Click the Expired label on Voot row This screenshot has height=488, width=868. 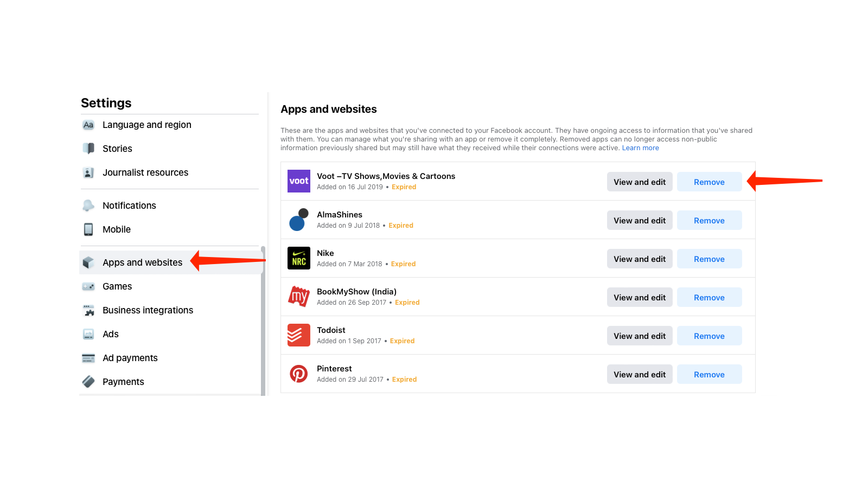coord(404,187)
